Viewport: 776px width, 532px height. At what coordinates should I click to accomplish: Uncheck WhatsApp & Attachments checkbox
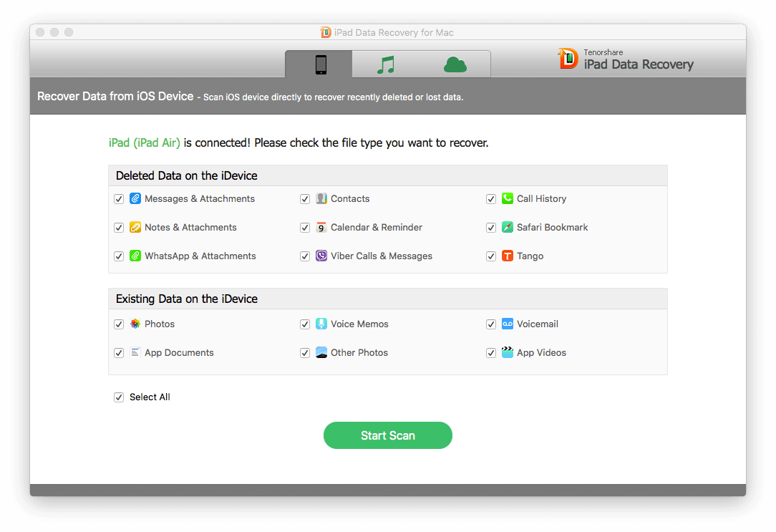click(x=119, y=256)
